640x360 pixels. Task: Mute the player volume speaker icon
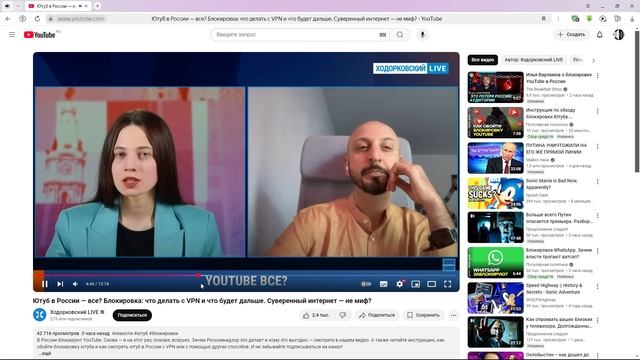(x=76, y=284)
